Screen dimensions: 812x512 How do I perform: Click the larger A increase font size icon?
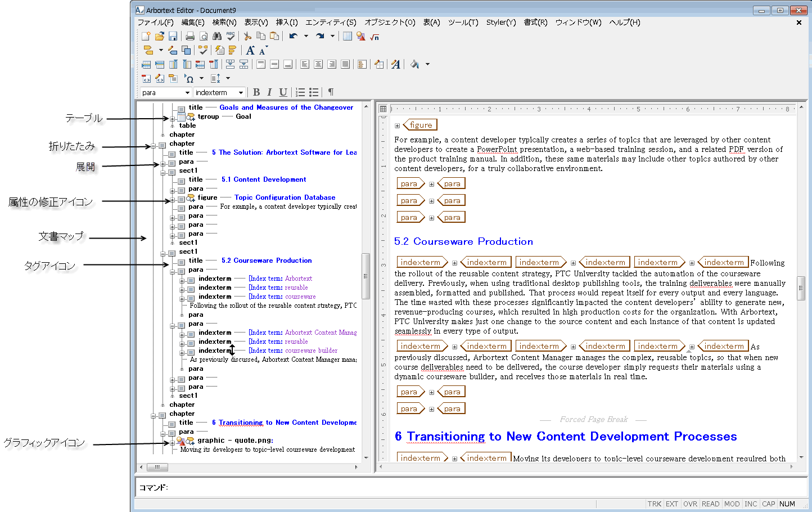point(251,50)
